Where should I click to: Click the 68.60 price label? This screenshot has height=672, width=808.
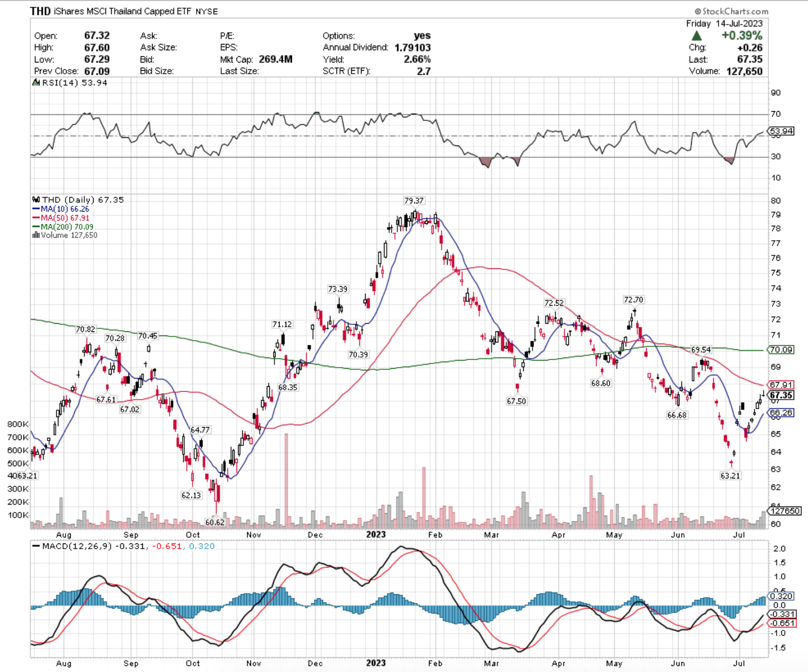click(601, 383)
